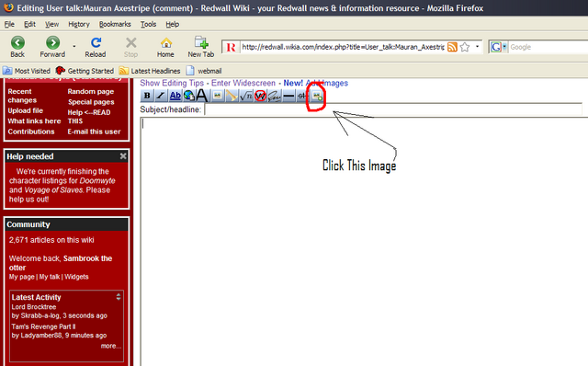This screenshot has height=366, width=588.
Task: View user Contributions link
Action: pos(31,132)
